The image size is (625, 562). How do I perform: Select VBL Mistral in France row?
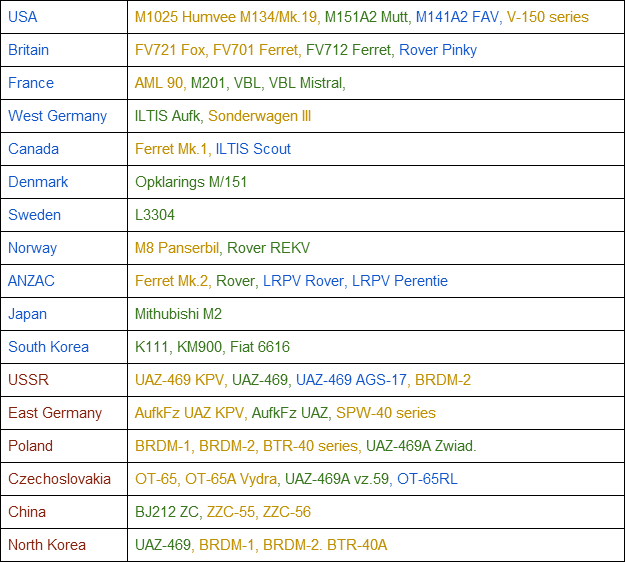pos(305,83)
